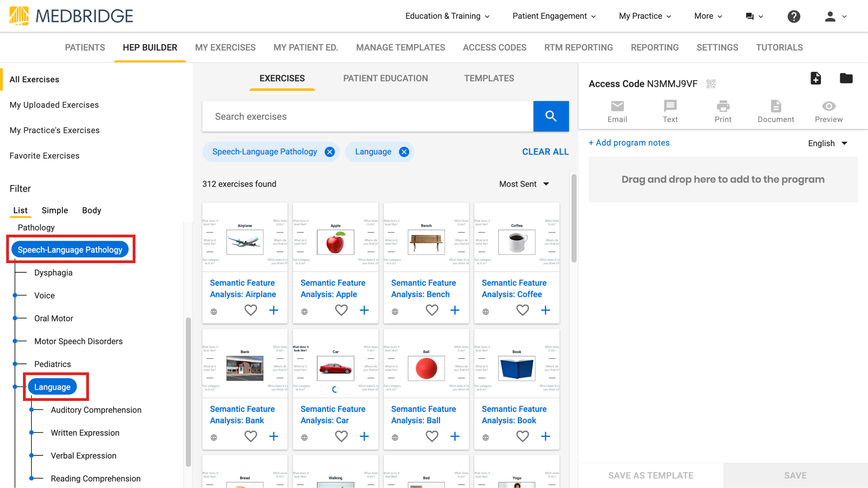Click the QR code icon beside the access code

[711, 84]
